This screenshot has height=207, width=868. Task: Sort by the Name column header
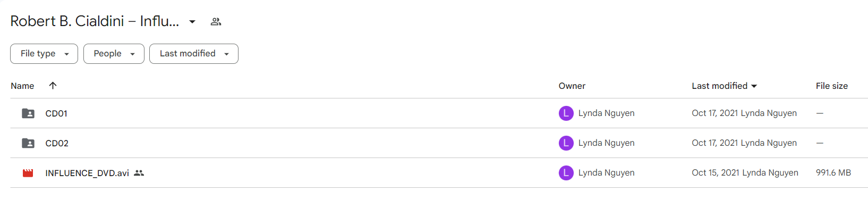[22, 86]
